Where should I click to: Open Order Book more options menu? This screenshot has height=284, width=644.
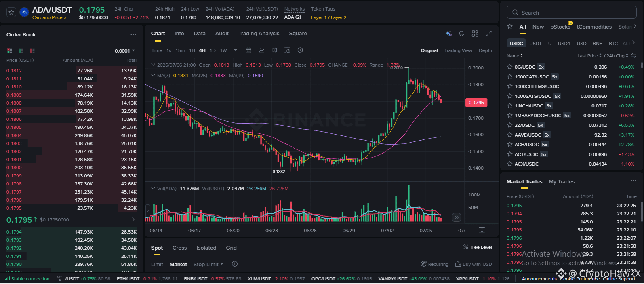click(133, 34)
